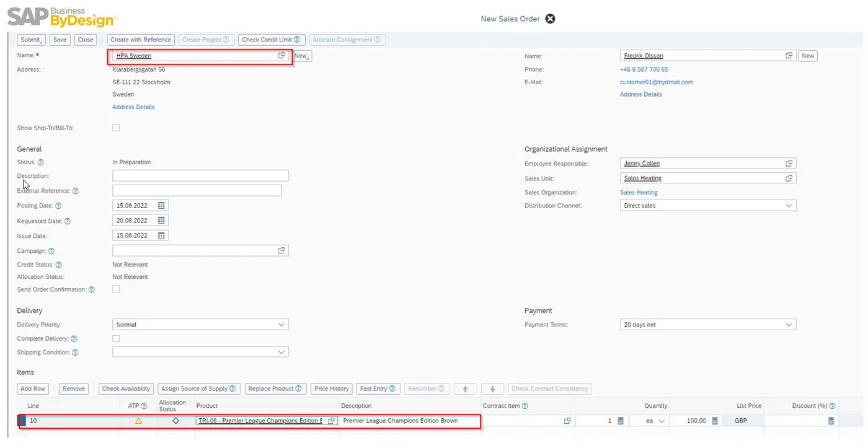Viewport: 868px width, 448px height.
Task: Show help for Shipping Condition label
Action: 75,353
